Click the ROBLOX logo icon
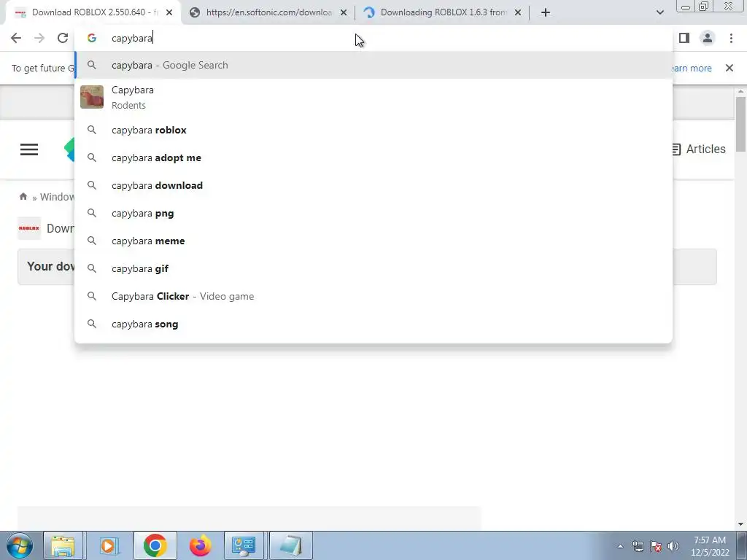747x560 pixels. click(x=29, y=228)
